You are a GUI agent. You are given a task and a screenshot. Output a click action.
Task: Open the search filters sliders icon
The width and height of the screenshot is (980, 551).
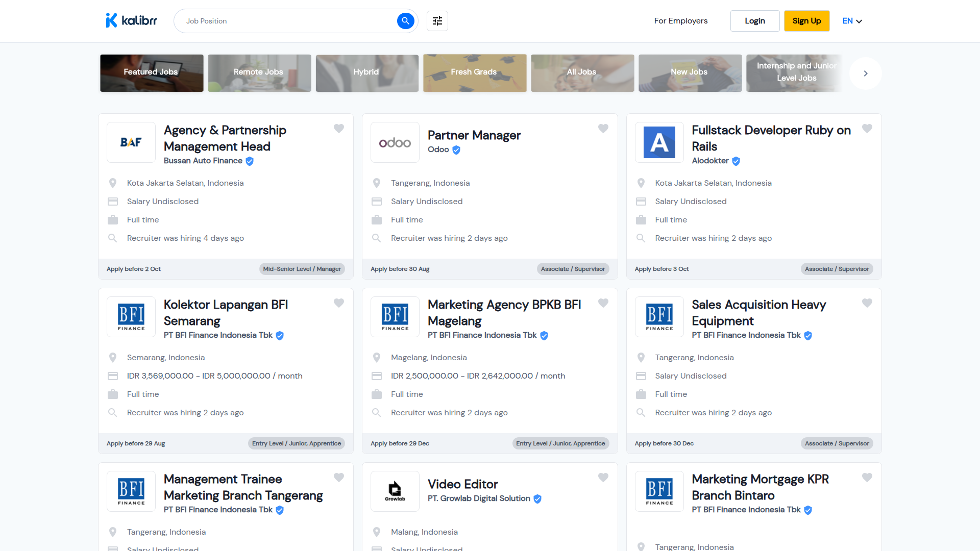(x=437, y=21)
